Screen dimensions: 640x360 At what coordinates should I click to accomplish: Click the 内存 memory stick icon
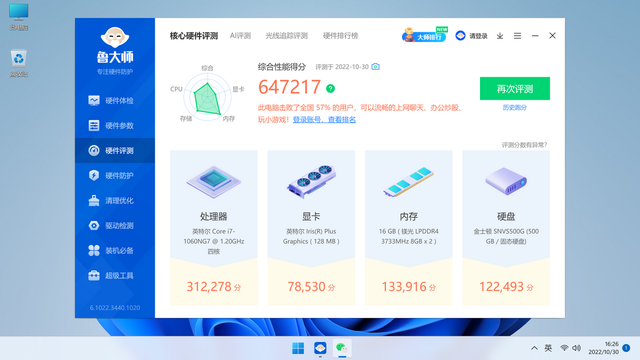click(x=408, y=182)
